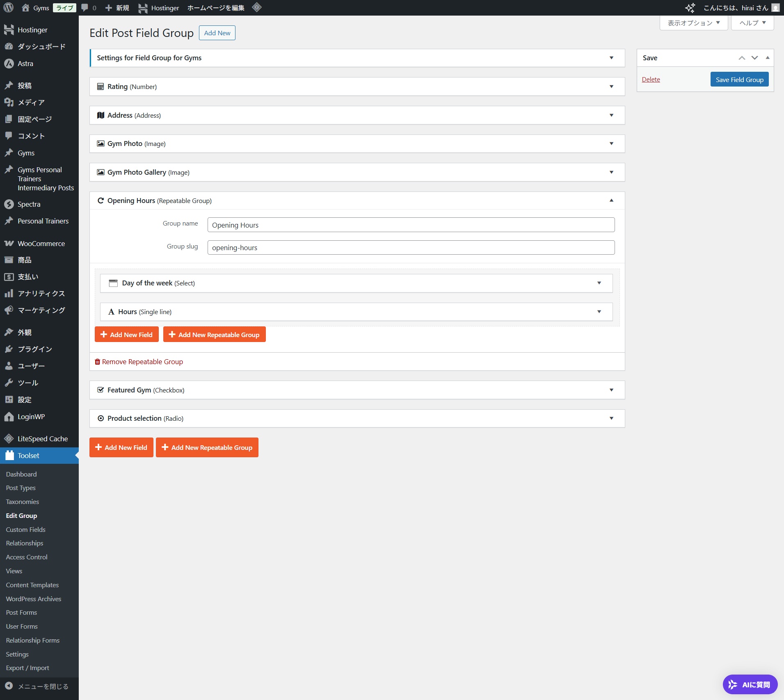Image resolution: width=784 pixels, height=700 pixels.
Task: Click the AI sparkle icon in top bar
Action: click(690, 8)
